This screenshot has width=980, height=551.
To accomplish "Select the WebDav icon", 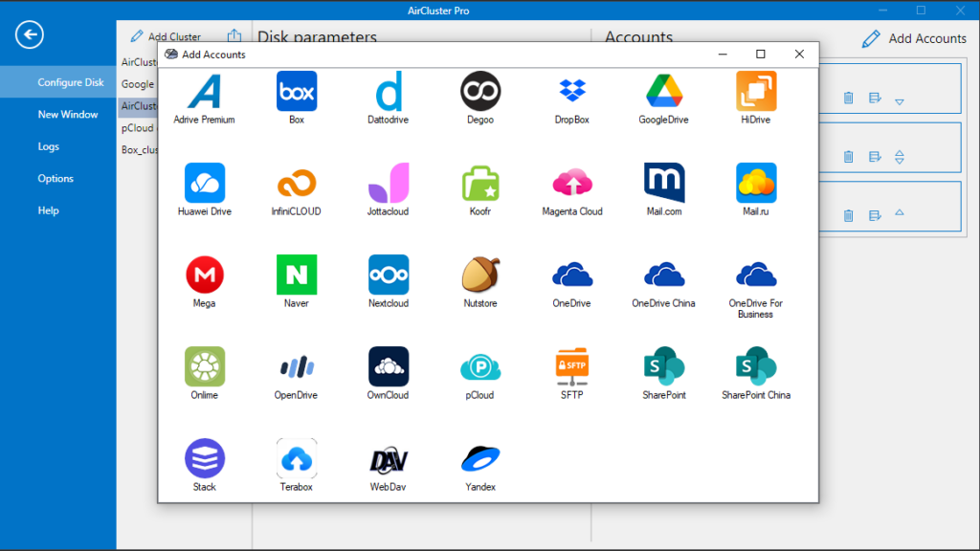I will pyautogui.click(x=389, y=458).
